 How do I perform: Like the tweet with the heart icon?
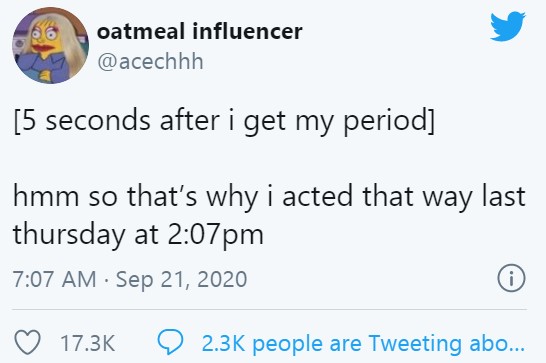[28, 342]
